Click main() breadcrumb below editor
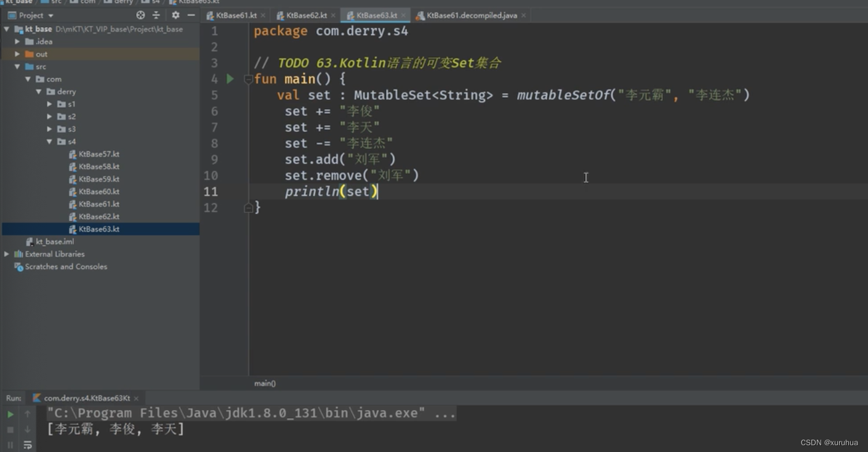Image resolution: width=868 pixels, height=452 pixels. (265, 383)
